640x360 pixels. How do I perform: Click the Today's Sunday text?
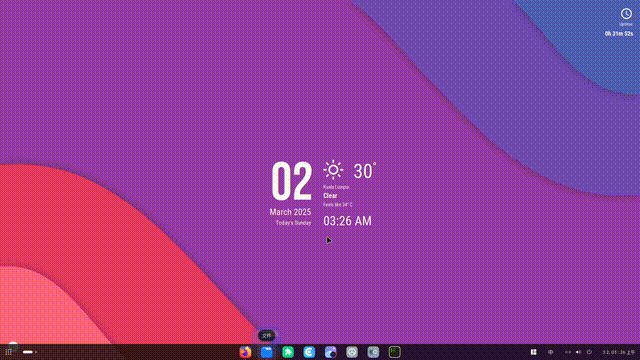coord(293,223)
